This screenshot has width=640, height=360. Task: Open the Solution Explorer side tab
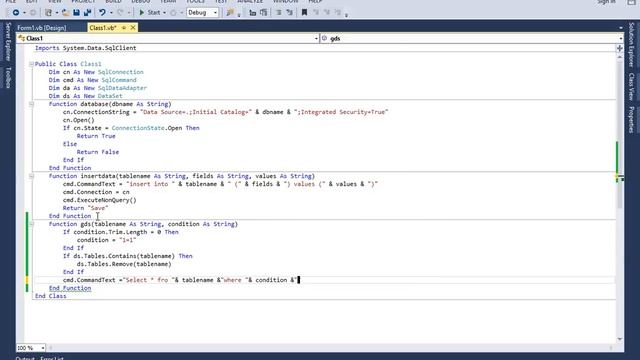[x=631, y=45]
